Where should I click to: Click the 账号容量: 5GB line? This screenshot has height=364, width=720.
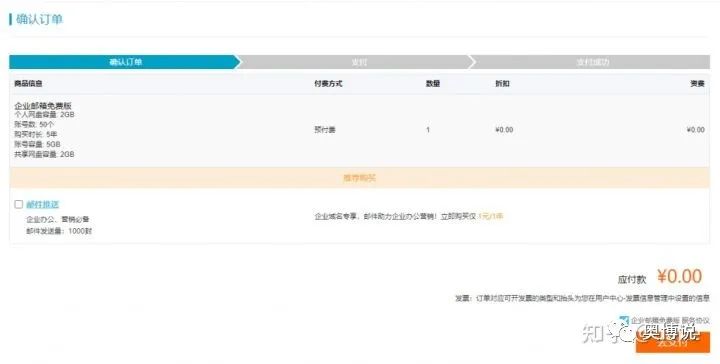tap(37, 144)
